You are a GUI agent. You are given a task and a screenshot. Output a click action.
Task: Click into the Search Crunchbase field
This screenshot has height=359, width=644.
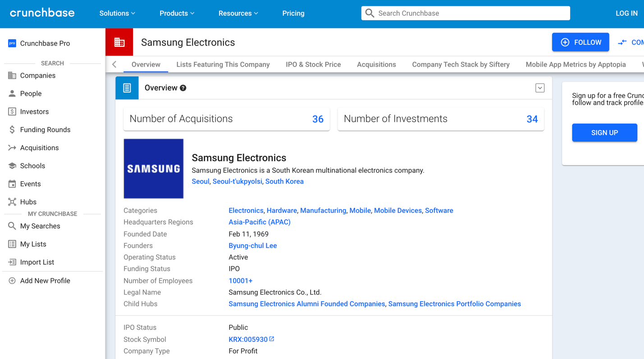pyautogui.click(x=469, y=14)
